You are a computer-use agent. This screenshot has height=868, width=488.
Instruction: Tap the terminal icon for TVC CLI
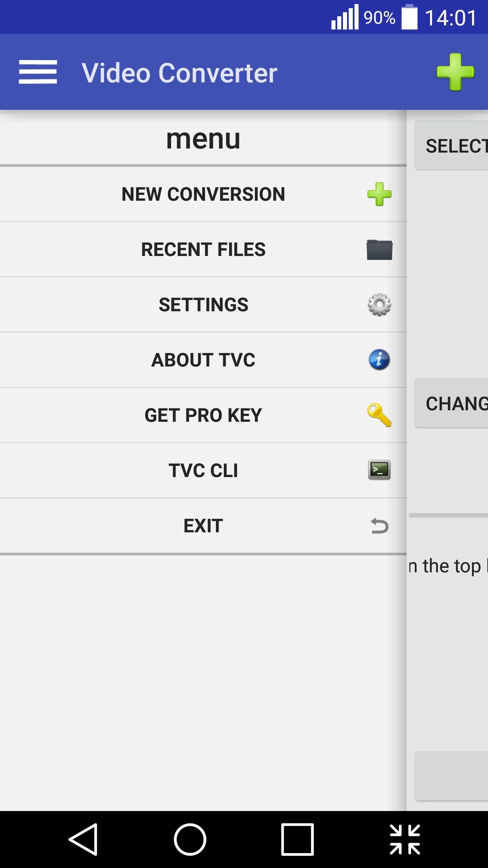tap(380, 470)
